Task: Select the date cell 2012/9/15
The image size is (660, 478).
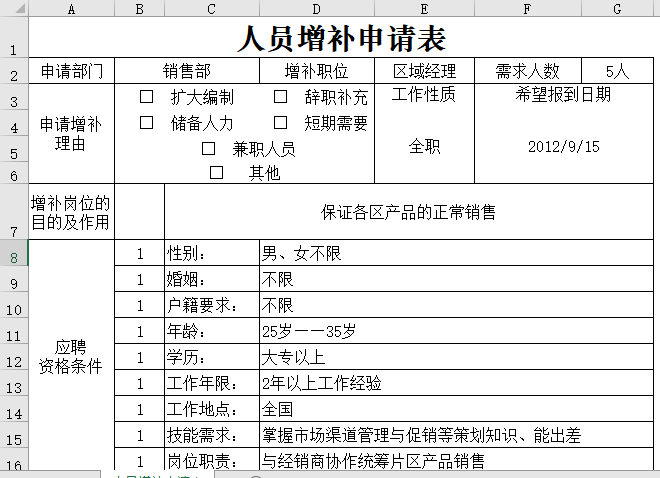Action: (x=563, y=146)
